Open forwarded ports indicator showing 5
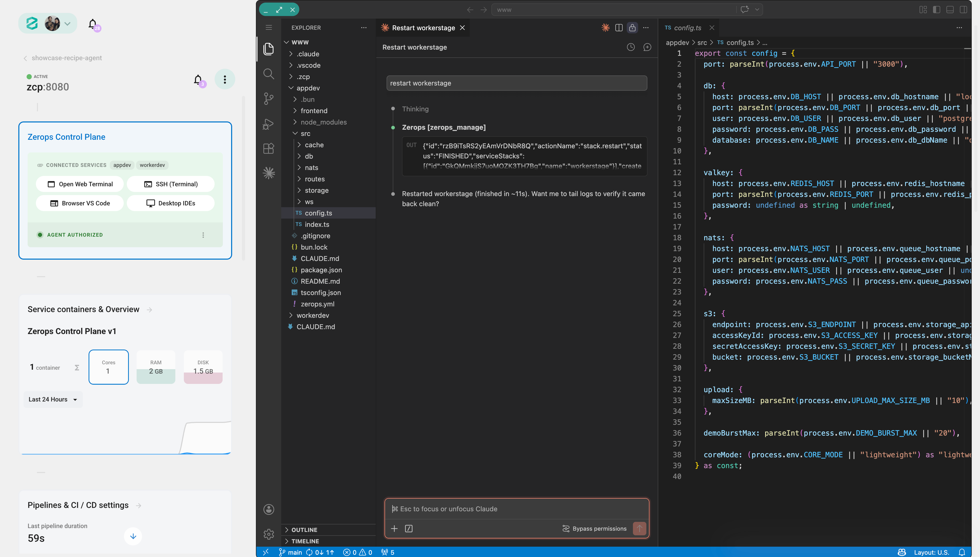This screenshot has width=980, height=557. (387, 552)
